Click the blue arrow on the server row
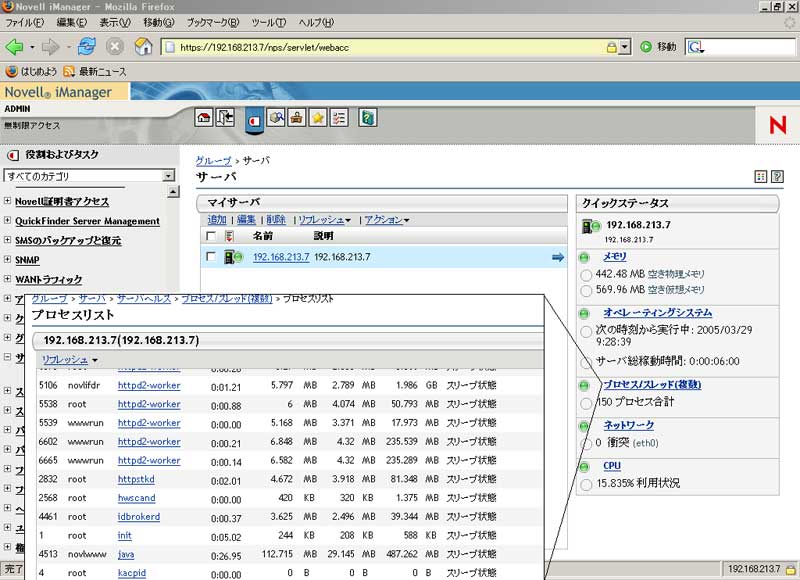 [558, 257]
